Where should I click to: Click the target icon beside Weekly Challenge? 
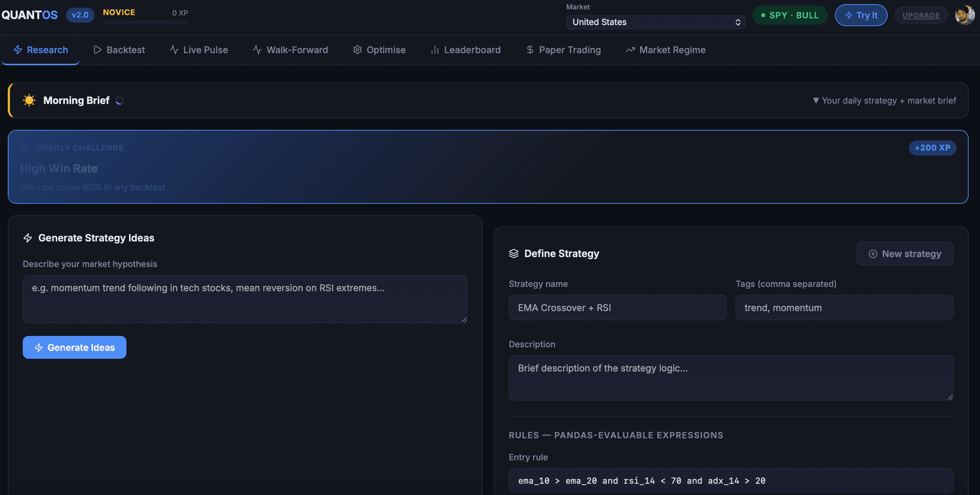25,148
